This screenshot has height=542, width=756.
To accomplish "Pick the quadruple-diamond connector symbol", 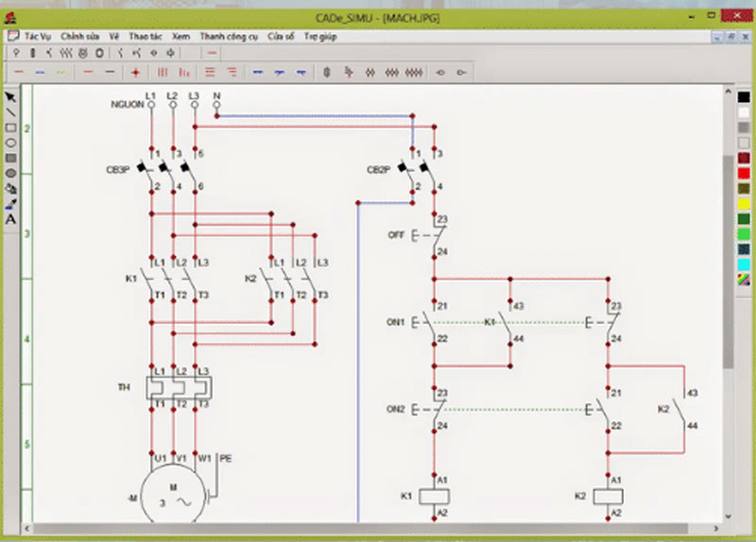I will (414, 73).
